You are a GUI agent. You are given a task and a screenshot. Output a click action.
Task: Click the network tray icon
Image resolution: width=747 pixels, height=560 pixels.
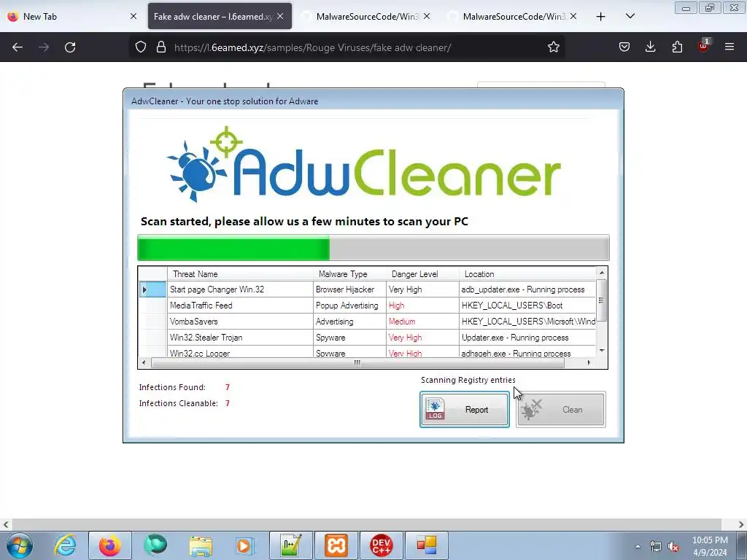656,546
